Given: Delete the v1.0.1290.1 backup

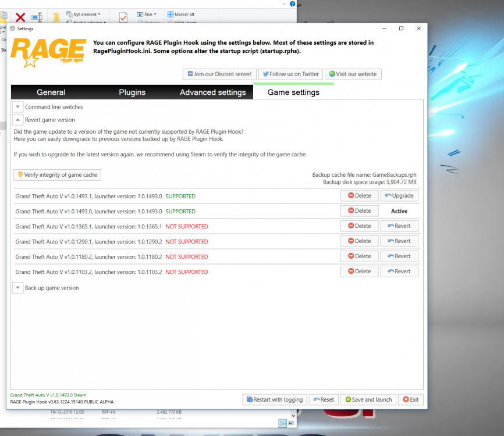Looking at the screenshot, I should tap(359, 241).
